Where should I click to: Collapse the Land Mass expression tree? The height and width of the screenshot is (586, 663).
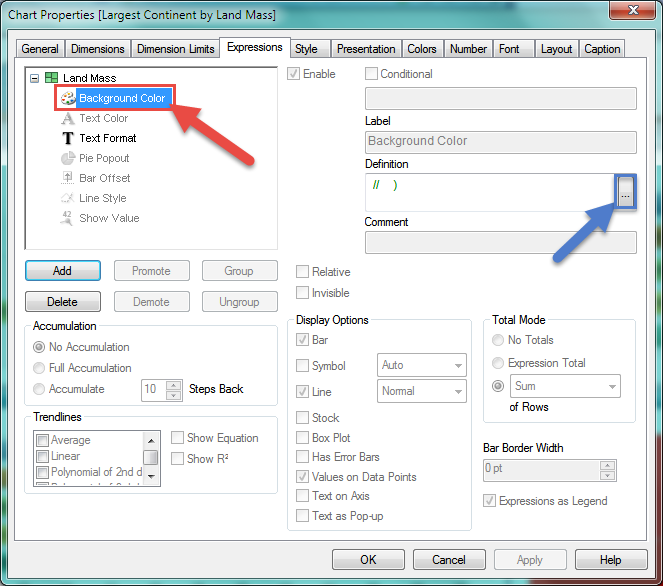click(35, 78)
